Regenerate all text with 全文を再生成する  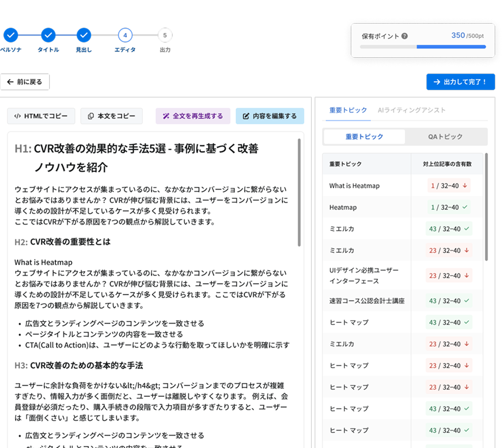[193, 116]
